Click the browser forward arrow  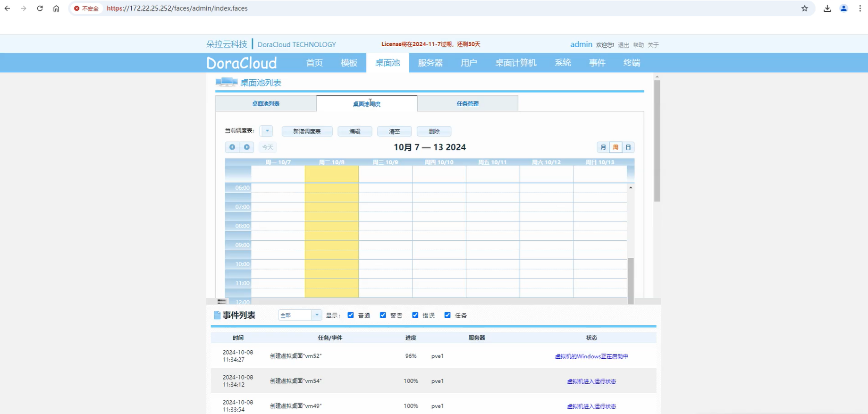pos(23,8)
